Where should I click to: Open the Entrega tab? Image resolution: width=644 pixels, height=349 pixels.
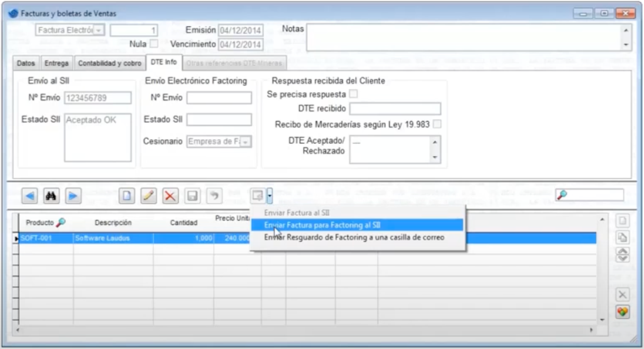point(56,63)
